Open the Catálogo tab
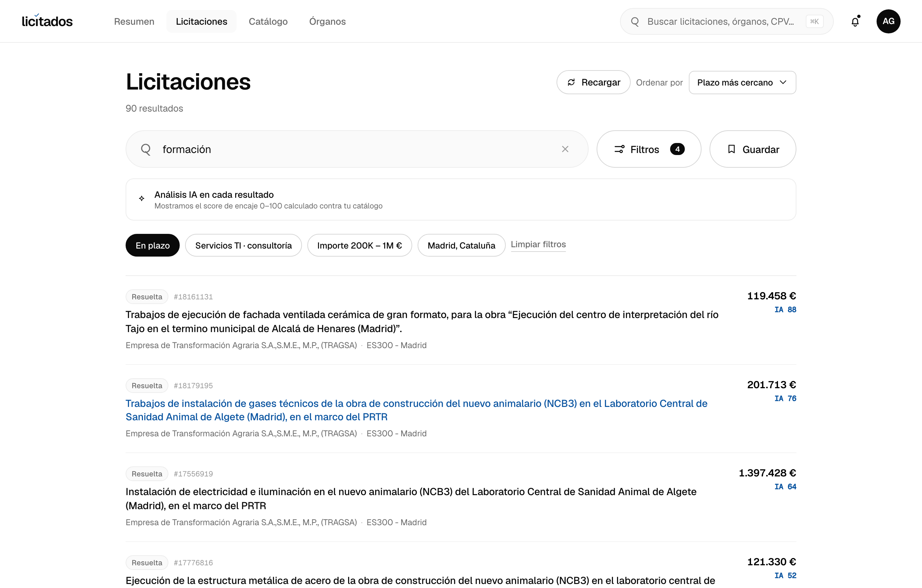This screenshot has width=922, height=588. point(268,21)
